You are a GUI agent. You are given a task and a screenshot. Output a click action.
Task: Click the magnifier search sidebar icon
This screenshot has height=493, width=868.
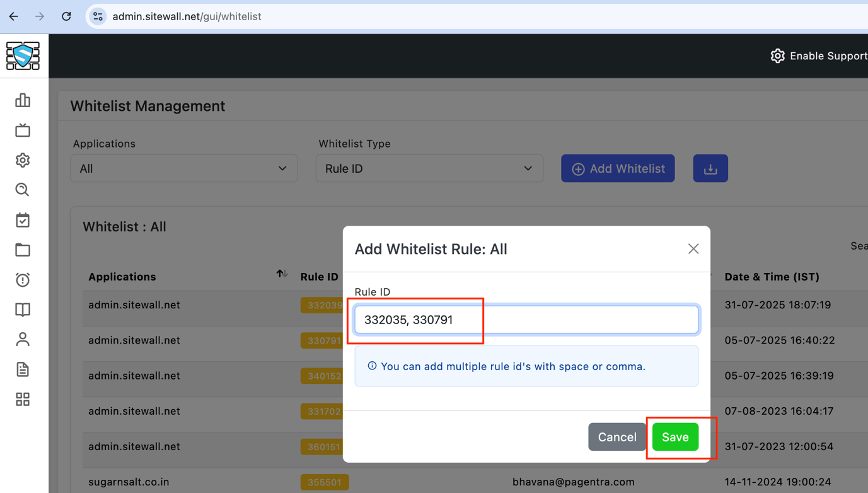tap(23, 190)
